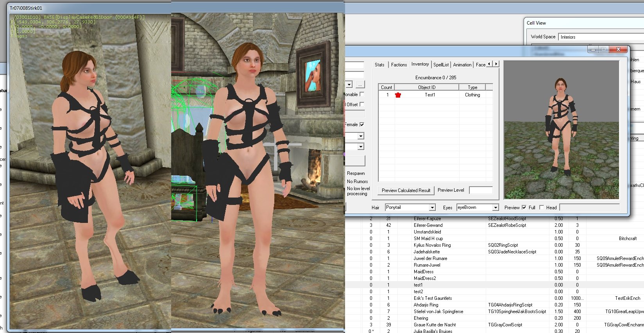
Task: Expand the dropdown beside the ellipsis button
Action: (x=349, y=84)
